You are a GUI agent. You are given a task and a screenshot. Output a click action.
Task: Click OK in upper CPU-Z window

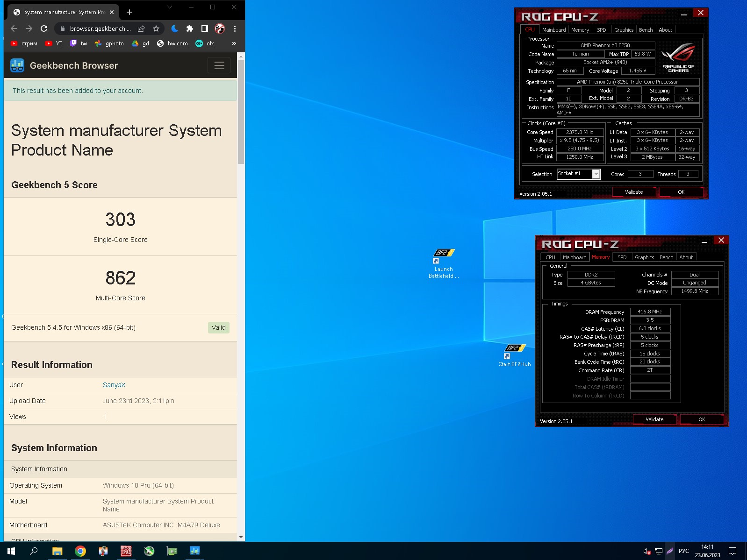(x=681, y=192)
